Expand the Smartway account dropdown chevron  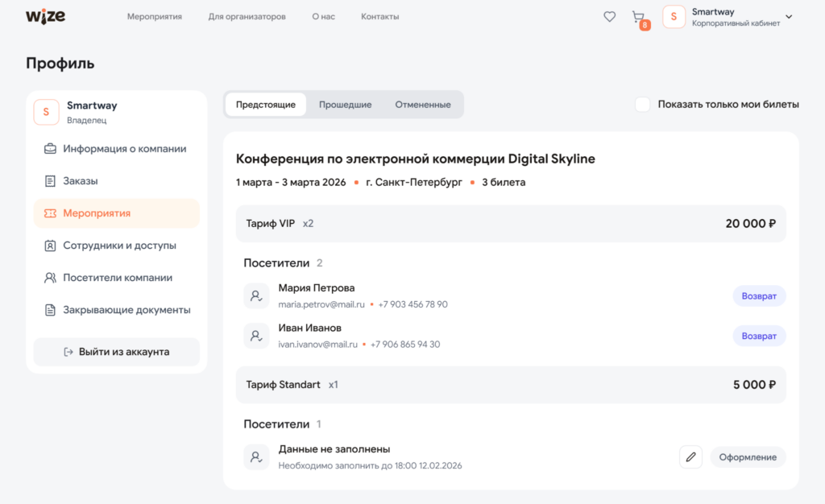pos(789,17)
